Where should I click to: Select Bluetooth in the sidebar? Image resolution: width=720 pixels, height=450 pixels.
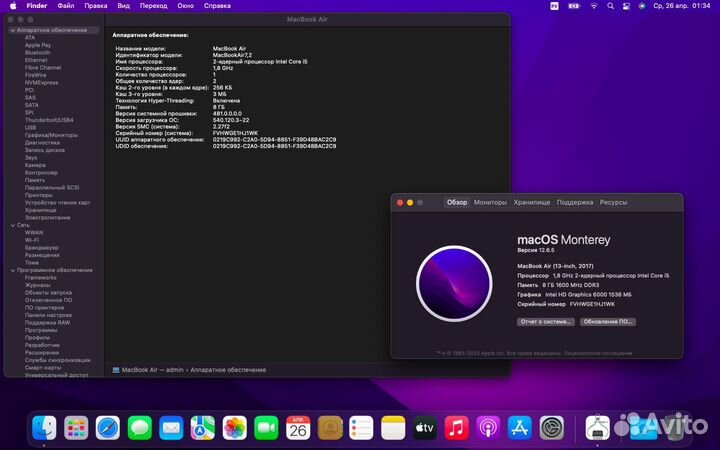tap(38, 53)
